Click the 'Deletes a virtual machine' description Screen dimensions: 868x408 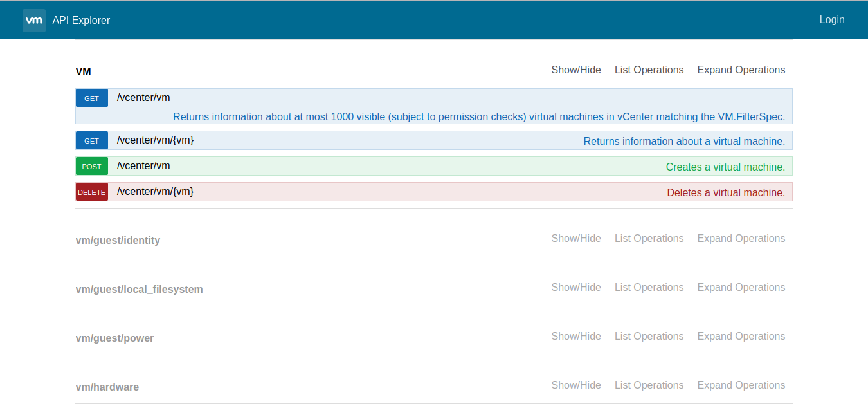727,192
